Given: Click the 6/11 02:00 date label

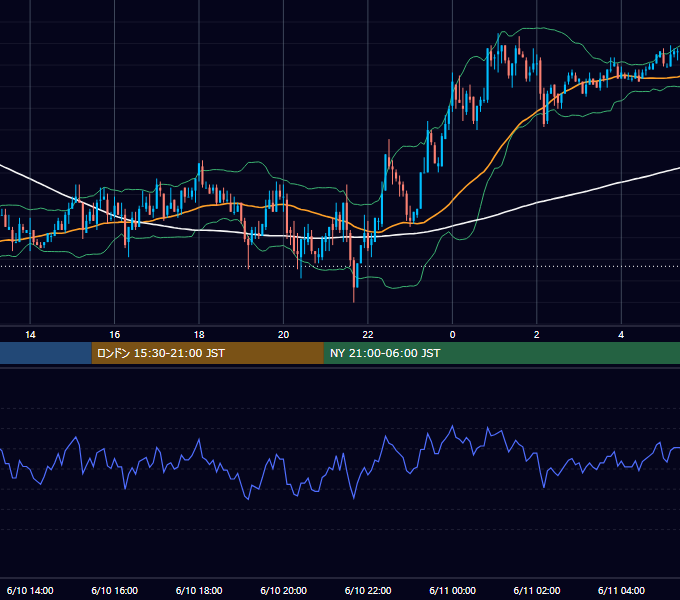Looking at the screenshot, I should 537,590.
